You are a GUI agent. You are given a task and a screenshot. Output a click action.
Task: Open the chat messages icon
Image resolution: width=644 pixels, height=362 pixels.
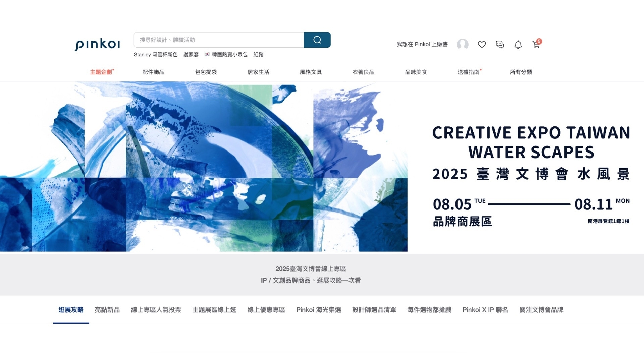[500, 44]
